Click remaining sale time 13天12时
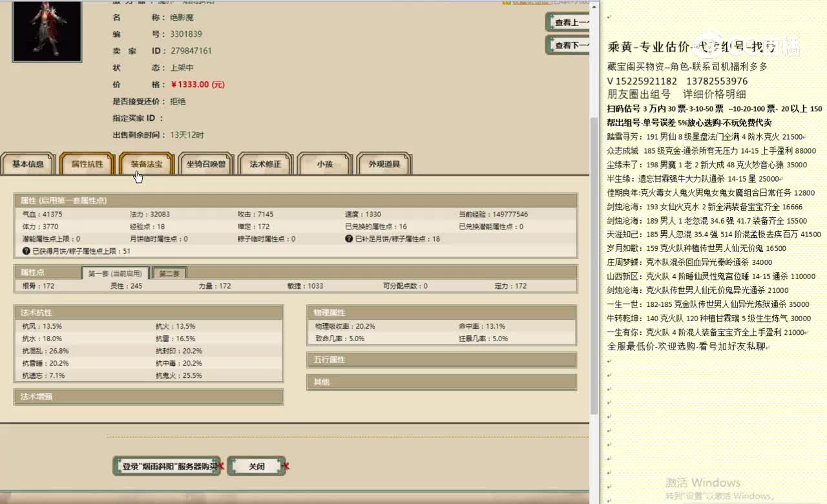The image size is (827, 504). [187, 134]
